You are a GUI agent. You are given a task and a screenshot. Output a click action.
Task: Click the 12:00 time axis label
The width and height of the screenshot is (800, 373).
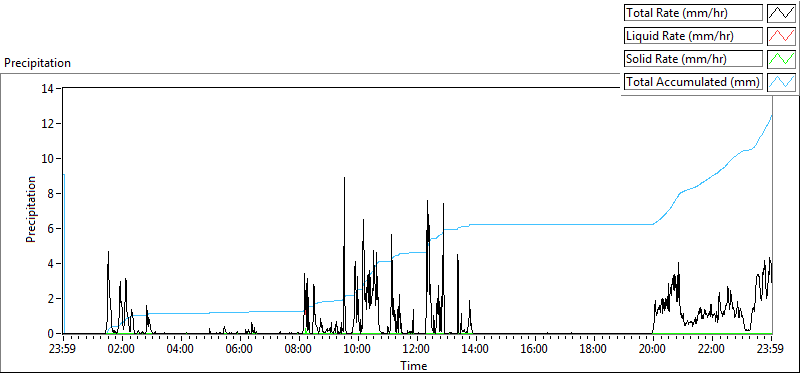point(417,350)
